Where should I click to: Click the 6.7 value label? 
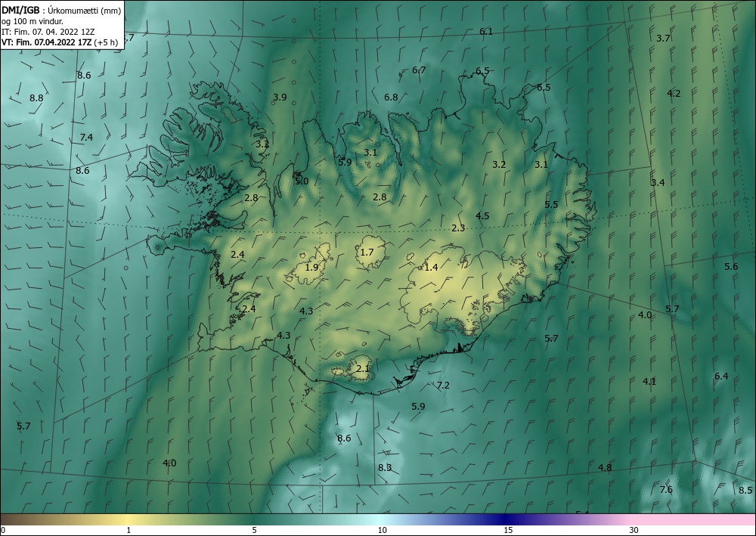click(x=419, y=70)
